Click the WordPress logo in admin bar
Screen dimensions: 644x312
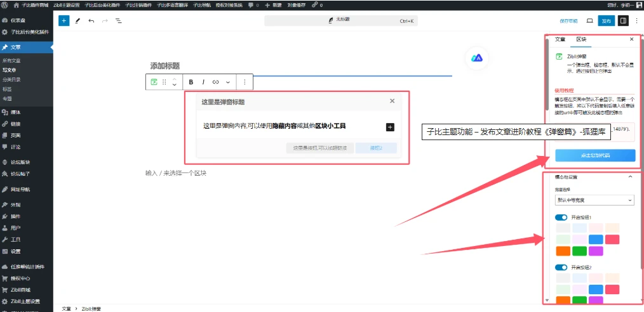4,5
